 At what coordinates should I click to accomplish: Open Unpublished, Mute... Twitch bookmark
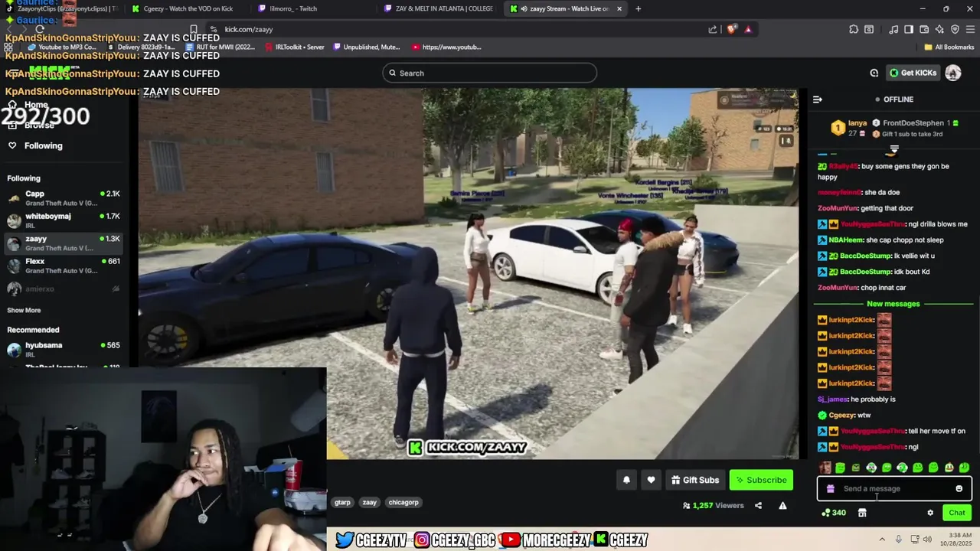point(366,47)
